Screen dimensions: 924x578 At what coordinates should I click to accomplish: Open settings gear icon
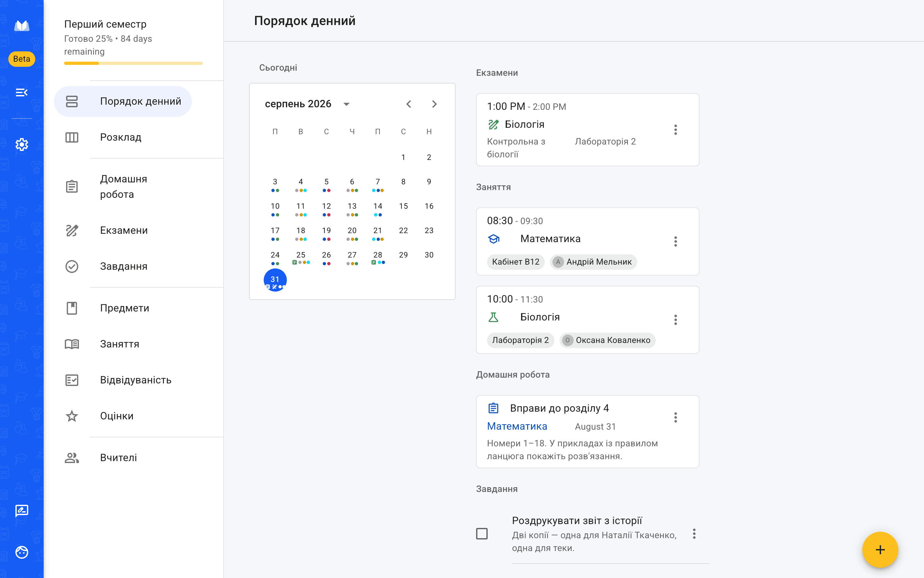pos(22,144)
